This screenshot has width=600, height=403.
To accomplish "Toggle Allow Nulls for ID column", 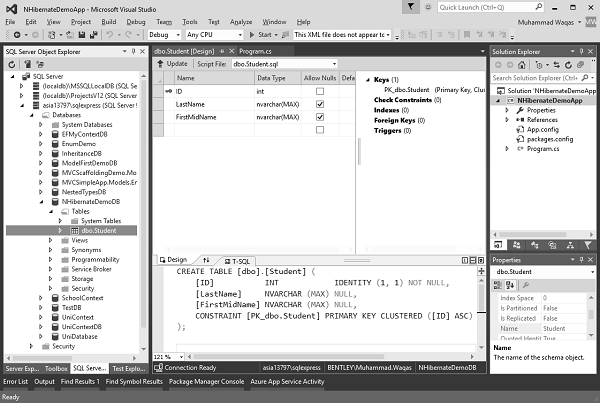I will click(320, 91).
